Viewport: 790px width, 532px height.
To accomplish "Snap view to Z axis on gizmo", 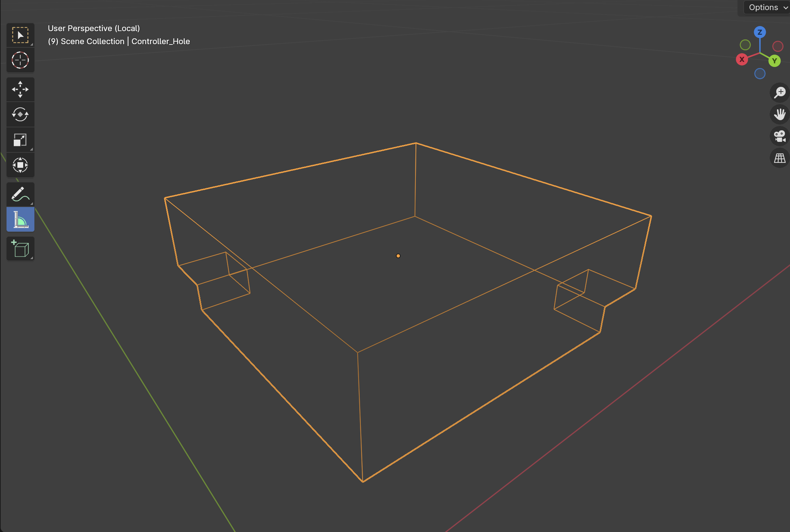I will click(x=760, y=32).
